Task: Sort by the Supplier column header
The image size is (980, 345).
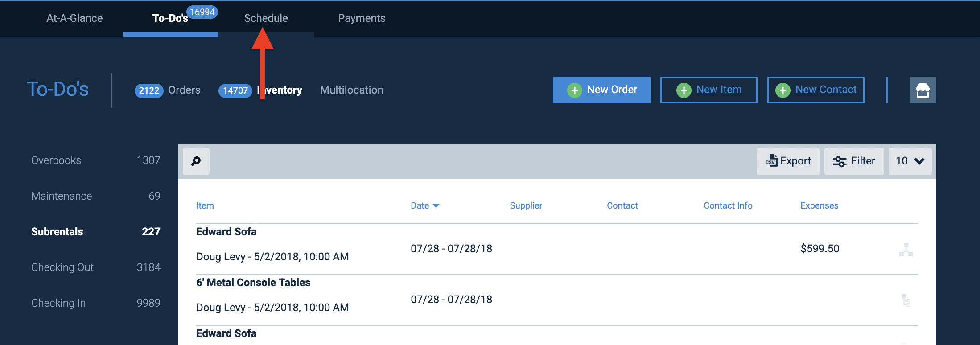Action: [x=526, y=205]
